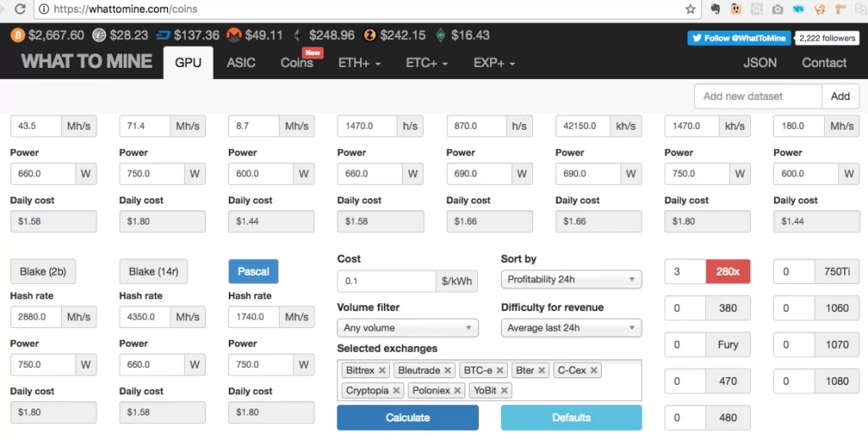Click the Cost per kWh input field
868x440 pixels.
tap(386, 281)
